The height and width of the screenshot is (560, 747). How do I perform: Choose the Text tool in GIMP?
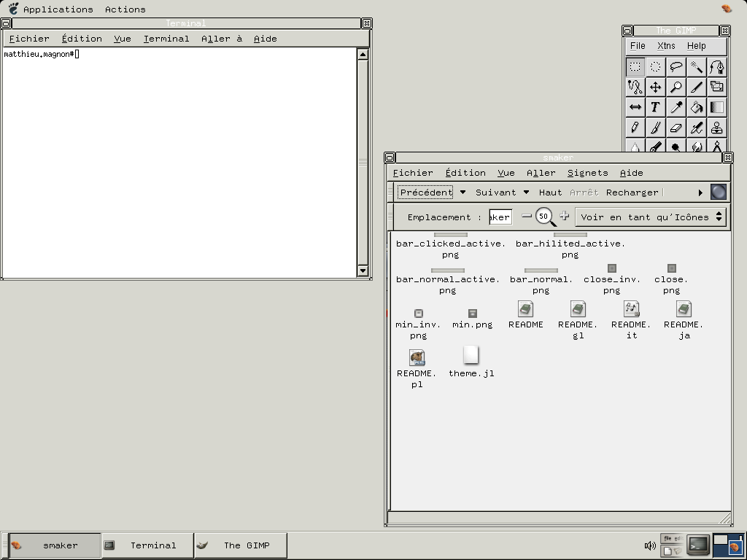[656, 108]
